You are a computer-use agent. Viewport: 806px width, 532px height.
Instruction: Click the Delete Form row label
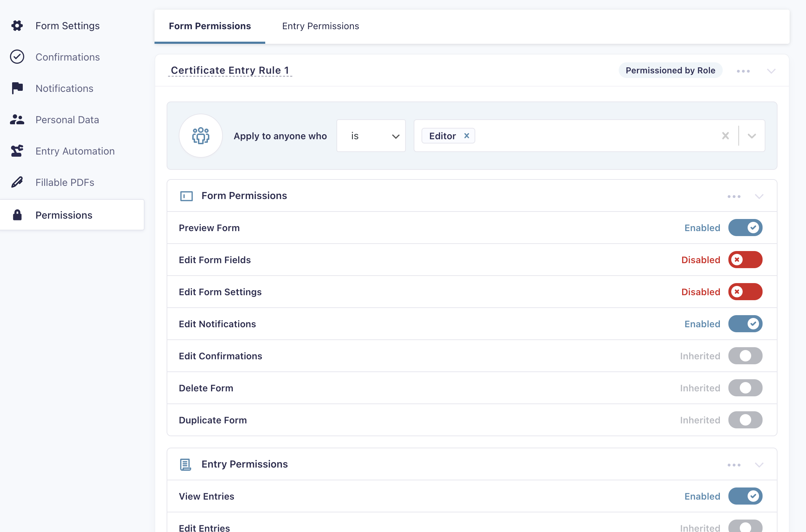point(206,388)
